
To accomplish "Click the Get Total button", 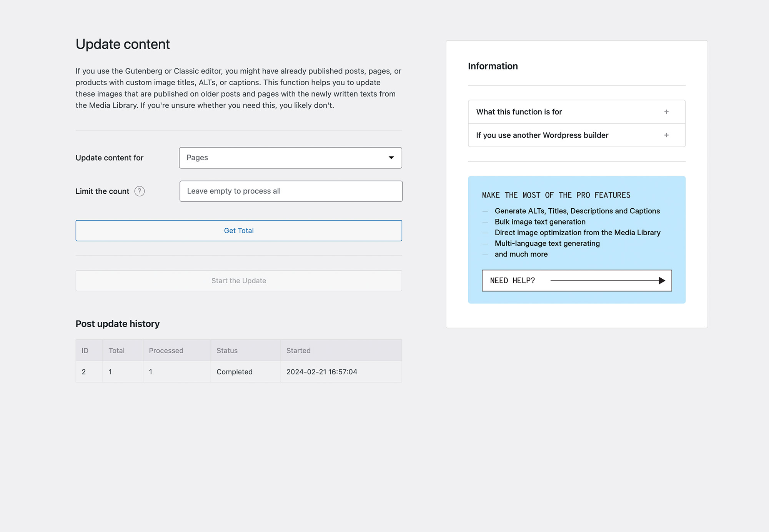I will tap(239, 231).
